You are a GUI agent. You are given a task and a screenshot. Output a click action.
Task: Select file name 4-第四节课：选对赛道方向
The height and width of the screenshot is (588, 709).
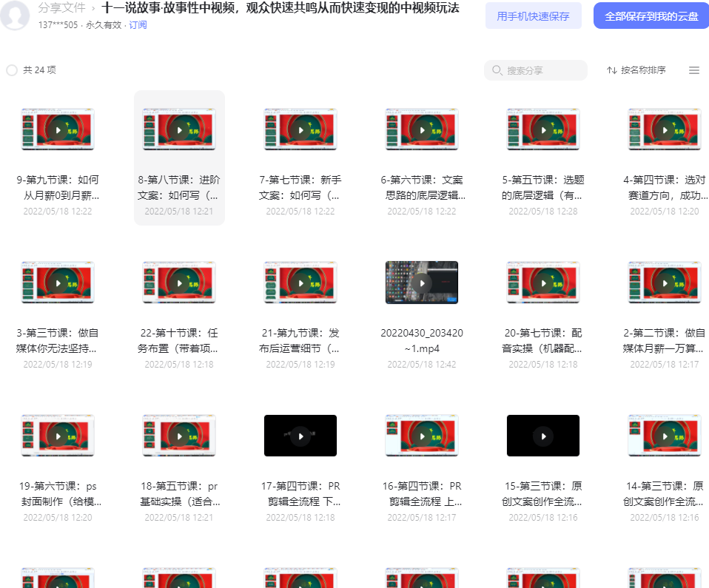[665, 188]
